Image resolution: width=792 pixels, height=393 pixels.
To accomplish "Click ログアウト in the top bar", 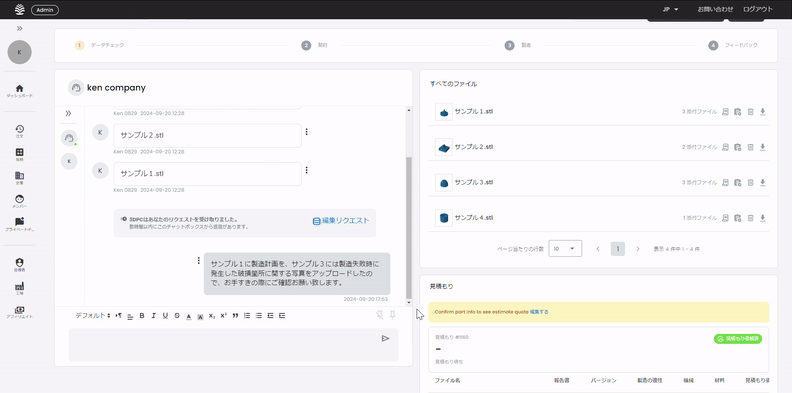I will (758, 9).
